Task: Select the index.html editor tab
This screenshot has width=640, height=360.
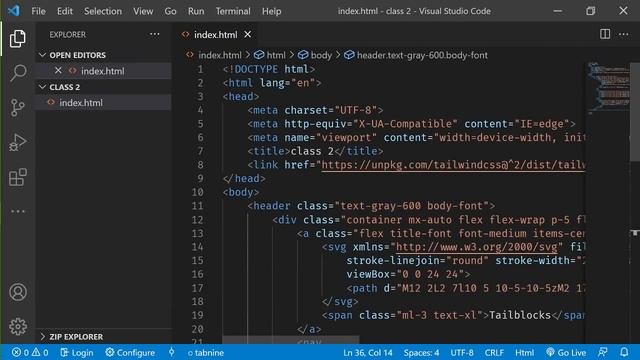Action: coord(215,35)
